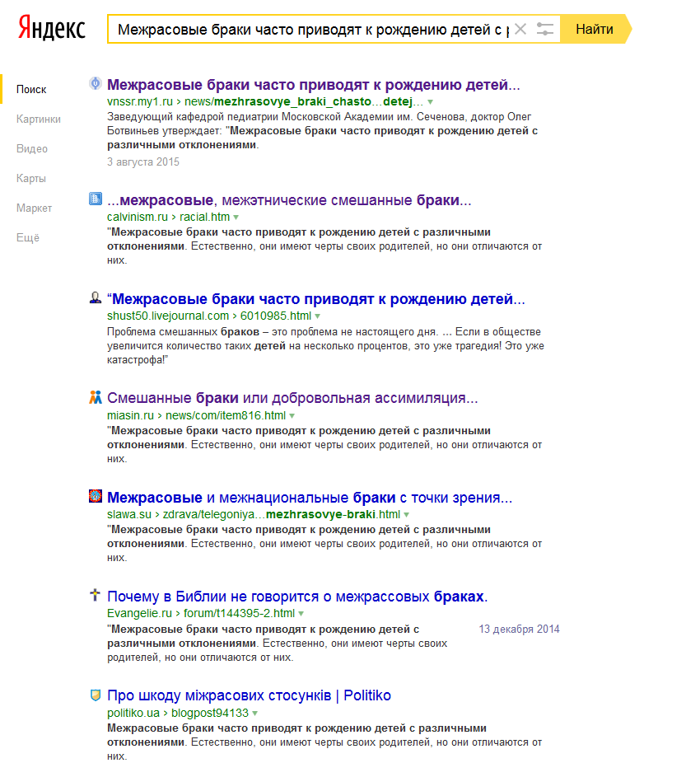This screenshot has height=777, width=700.
Task: Click favicon of slawa.su result
Action: [x=95, y=496]
